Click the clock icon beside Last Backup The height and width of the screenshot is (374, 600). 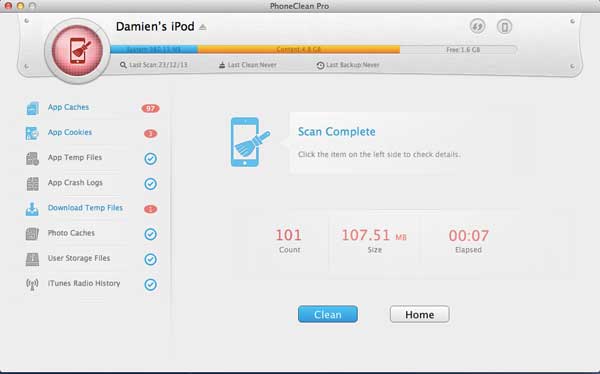click(x=320, y=65)
